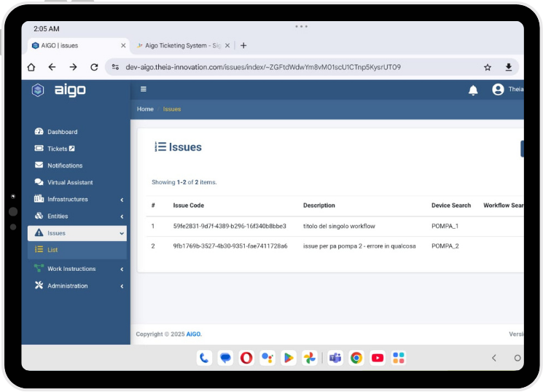Open a new browser tab
The height and width of the screenshot is (392, 543).
[243, 45]
